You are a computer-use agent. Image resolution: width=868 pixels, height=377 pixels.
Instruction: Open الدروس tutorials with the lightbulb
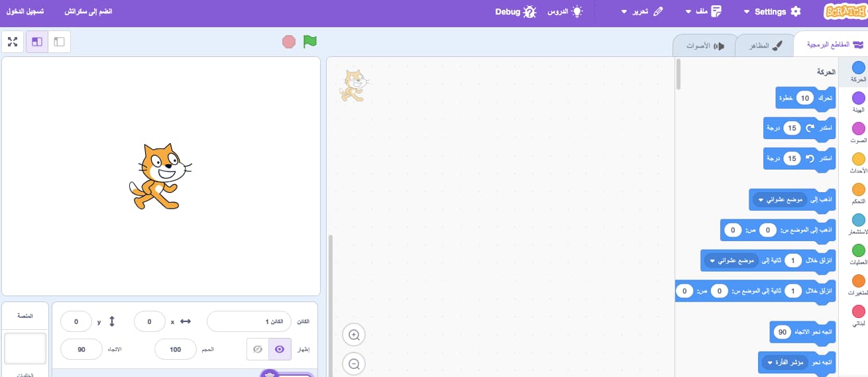click(565, 12)
